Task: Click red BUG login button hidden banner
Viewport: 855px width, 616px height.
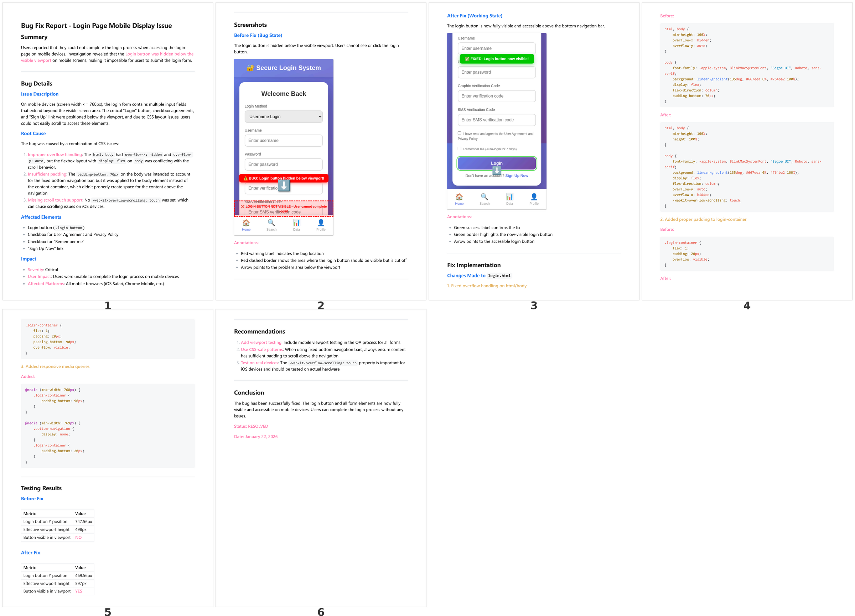Action: click(284, 178)
